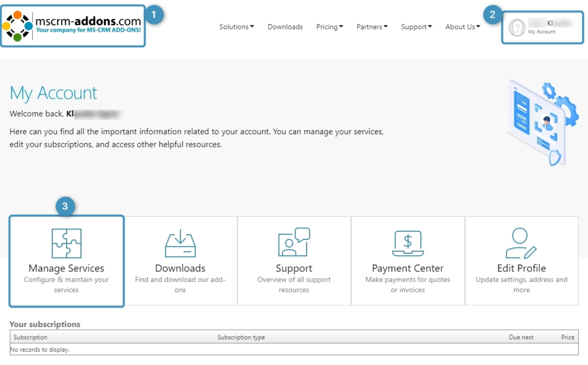Open the Edit Profile card title
The height and width of the screenshot is (365, 588).
click(x=521, y=268)
